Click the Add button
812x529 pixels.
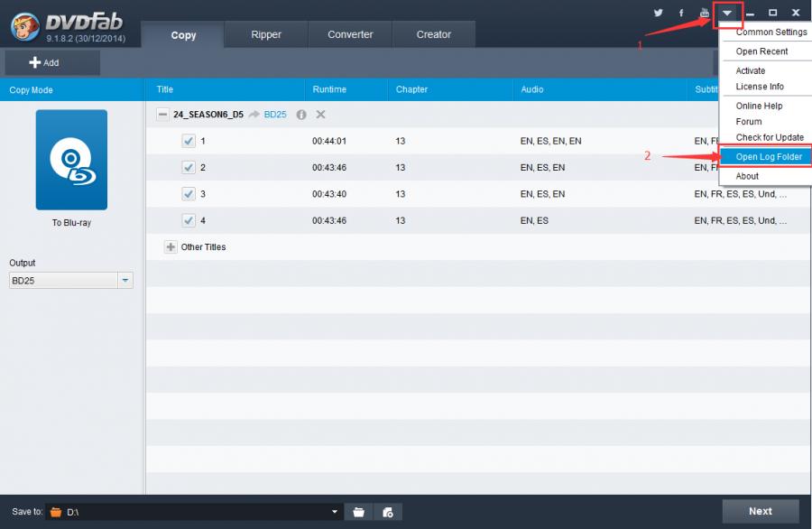tap(52, 62)
